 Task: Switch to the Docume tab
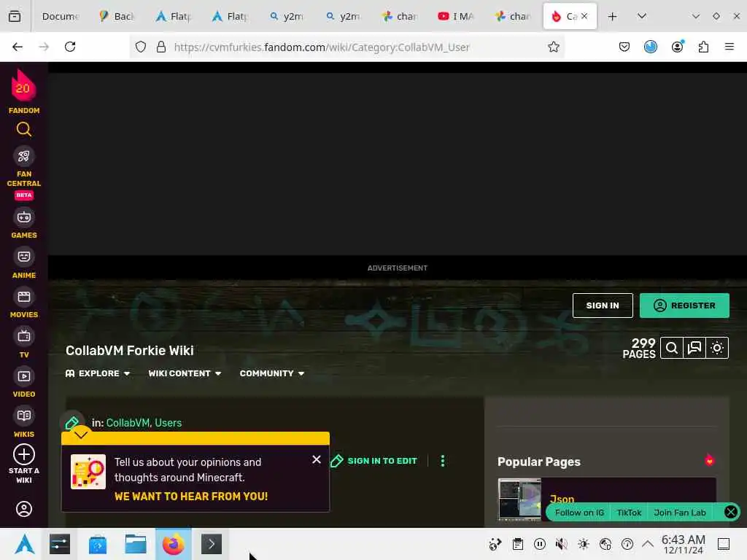pyautogui.click(x=61, y=16)
